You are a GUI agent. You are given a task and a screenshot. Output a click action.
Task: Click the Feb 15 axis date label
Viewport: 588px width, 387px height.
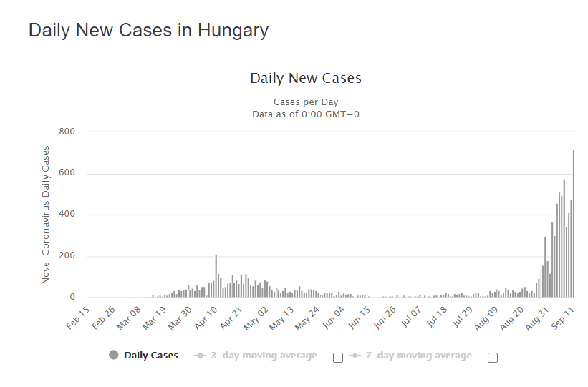pos(78,318)
